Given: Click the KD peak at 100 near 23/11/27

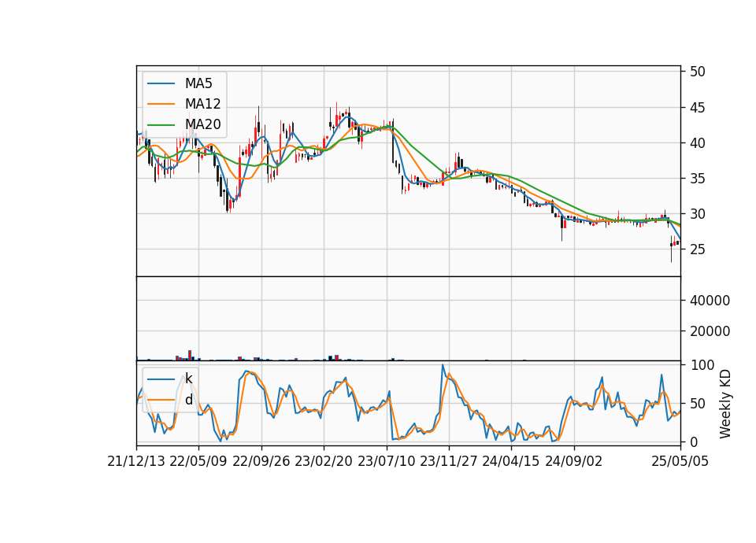Looking at the screenshot, I should pyautogui.click(x=443, y=366).
